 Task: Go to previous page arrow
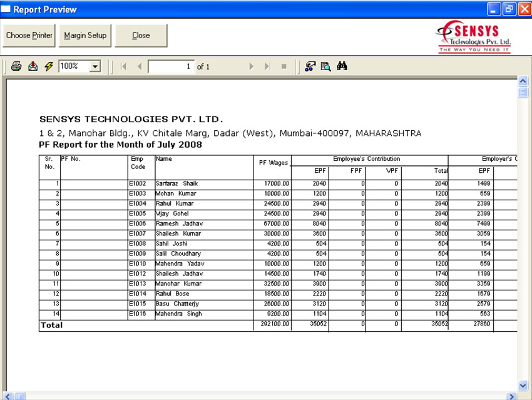click(x=140, y=66)
